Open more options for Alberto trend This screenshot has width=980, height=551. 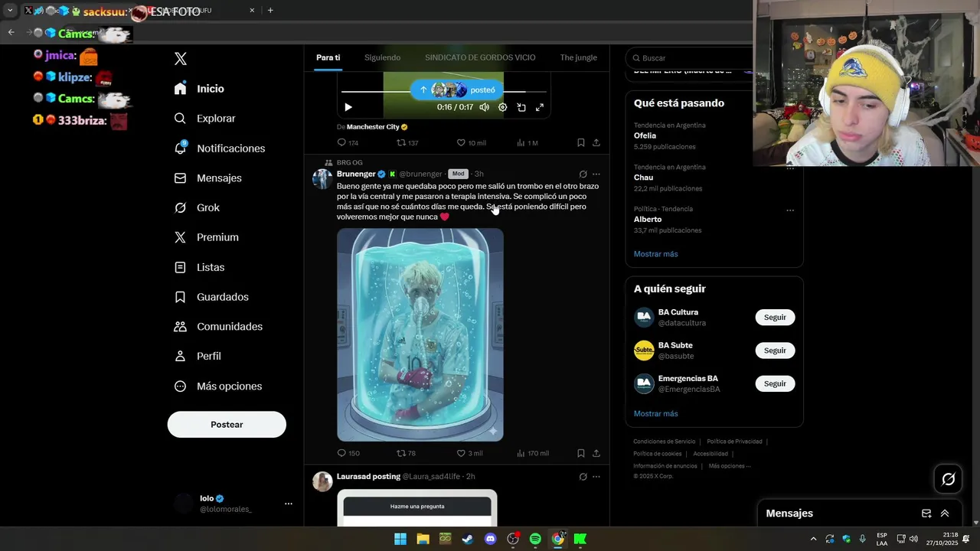[x=790, y=210]
